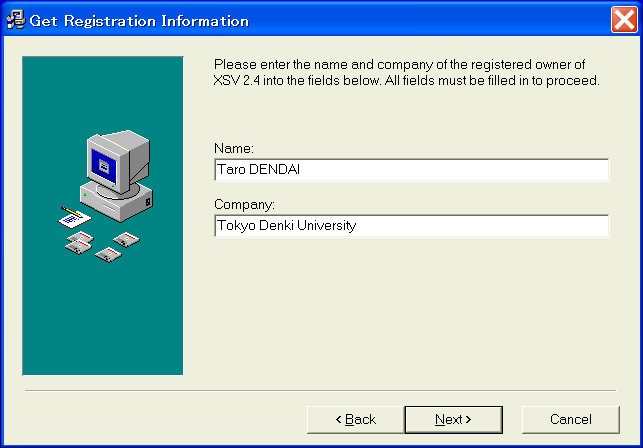The width and height of the screenshot is (643, 448).
Task: Focus the Name field containing Taro DENDAI
Action: [x=412, y=169]
